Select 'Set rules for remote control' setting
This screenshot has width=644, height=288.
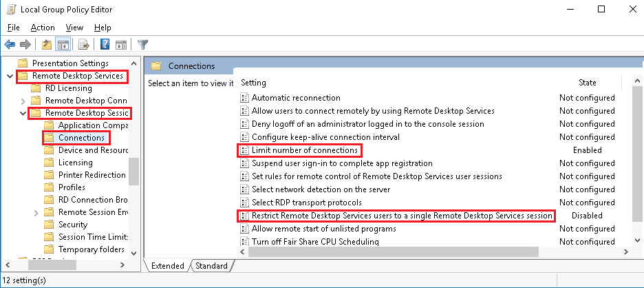376,176
